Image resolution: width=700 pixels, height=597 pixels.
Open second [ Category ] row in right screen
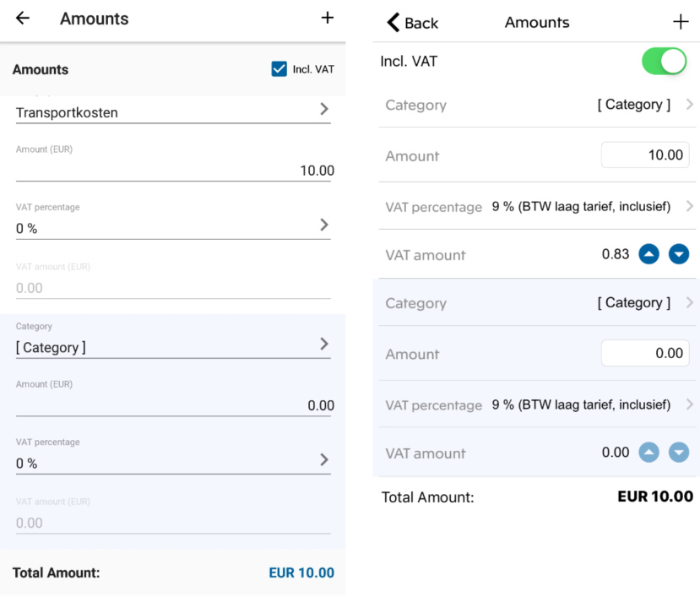tap(538, 303)
